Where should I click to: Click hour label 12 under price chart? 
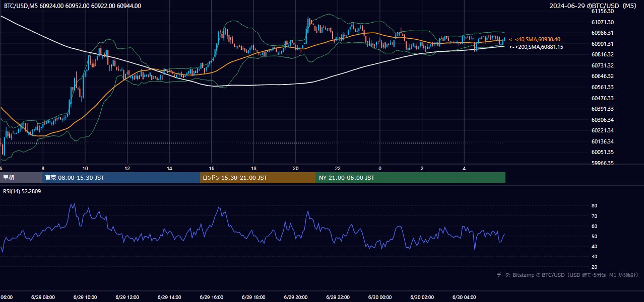pyautogui.click(x=127, y=168)
